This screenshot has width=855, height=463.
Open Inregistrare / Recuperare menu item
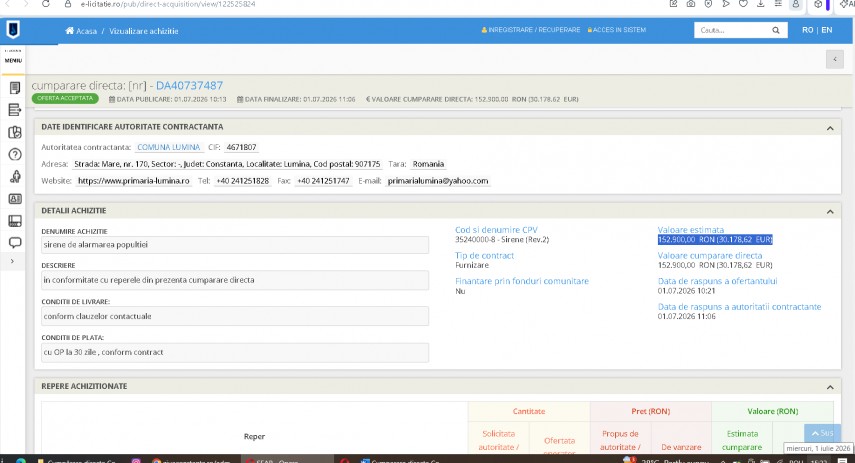tap(531, 30)
